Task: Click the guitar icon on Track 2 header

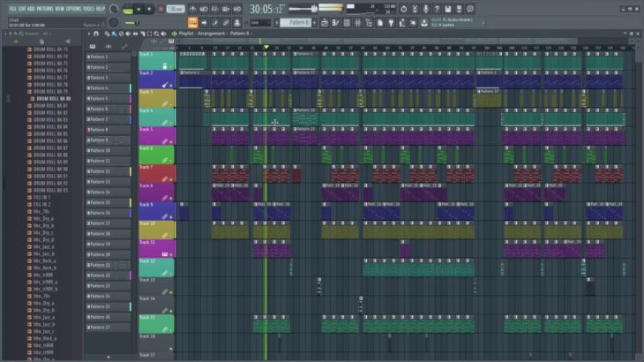Action: point(165,85)
